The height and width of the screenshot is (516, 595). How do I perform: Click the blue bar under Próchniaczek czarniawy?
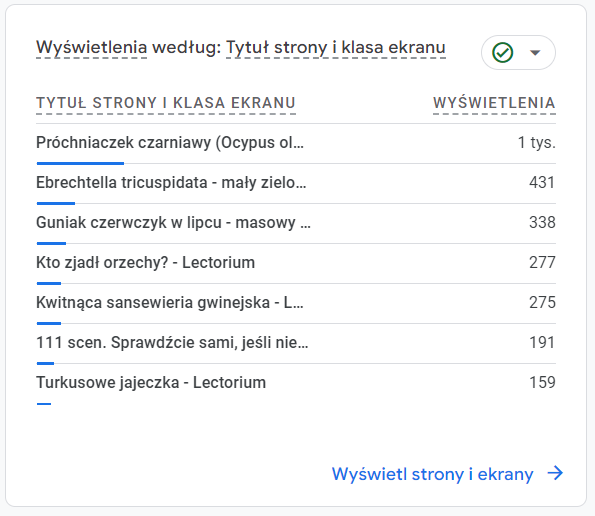(80, 164)
